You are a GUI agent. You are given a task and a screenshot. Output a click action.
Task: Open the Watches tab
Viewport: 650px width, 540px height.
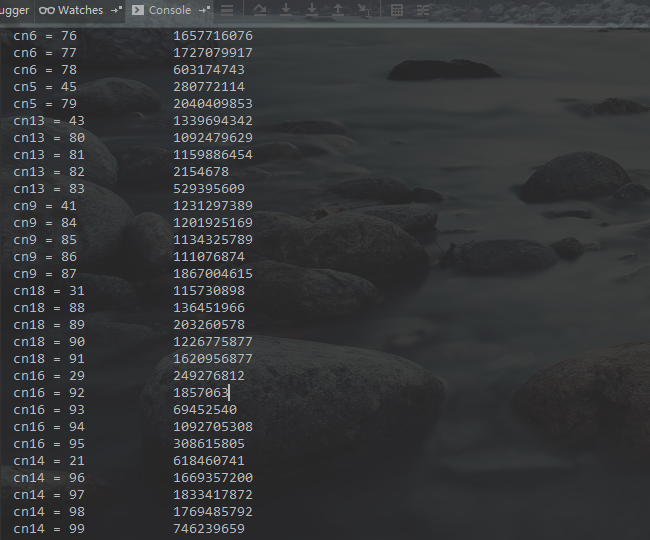(72, 10)
